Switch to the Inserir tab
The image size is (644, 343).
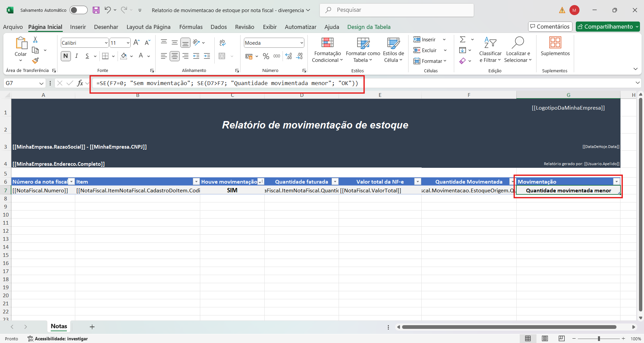click(78, 27)
